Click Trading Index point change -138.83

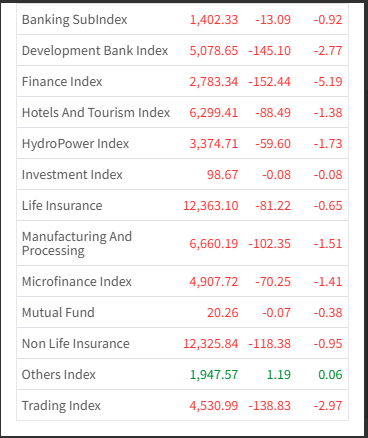[270, 406]
